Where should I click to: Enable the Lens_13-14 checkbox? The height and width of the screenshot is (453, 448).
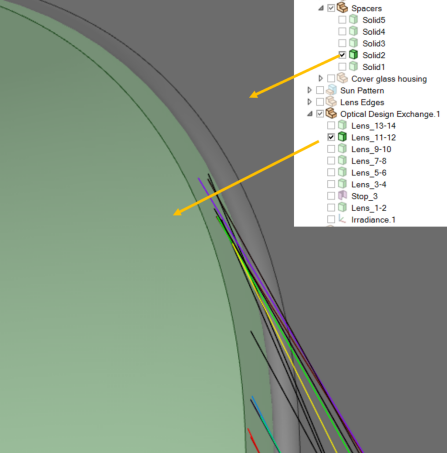(x=331, y=125)
